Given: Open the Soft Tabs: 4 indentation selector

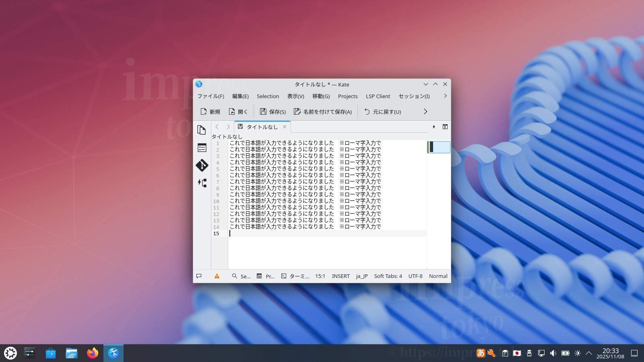Looking at the screenshot, I should point(388,276).
